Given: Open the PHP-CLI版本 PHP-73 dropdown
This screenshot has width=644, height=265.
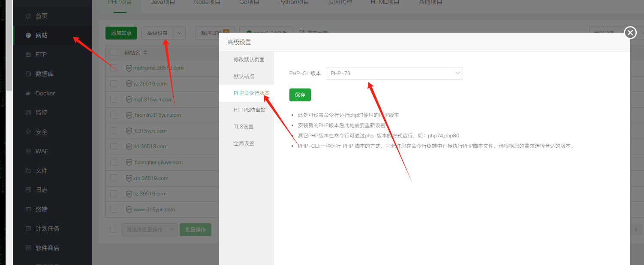Looking at the screenshot, I should (394, 73).
